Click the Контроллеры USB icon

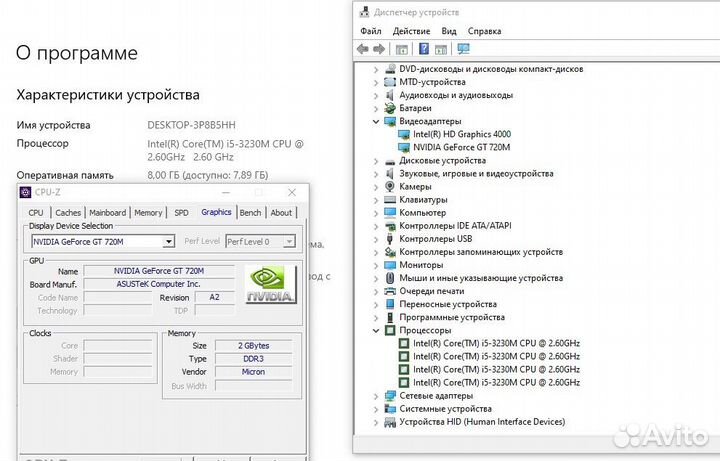coord(390,239)
